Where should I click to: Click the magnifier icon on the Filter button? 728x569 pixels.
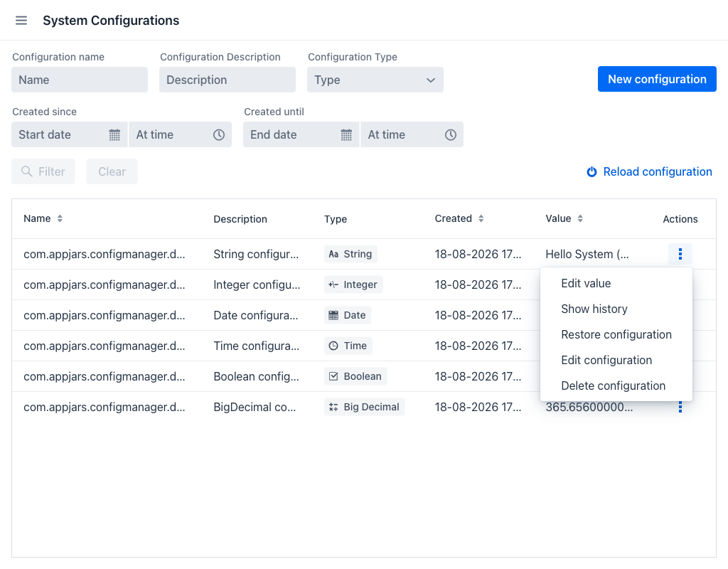(x=27, y=172)
